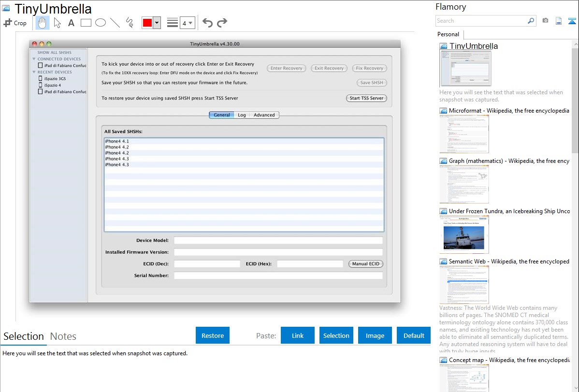The width and height of the screenshot is (579, 392).
Task: Click the Installed Firmware Version field
Action: pos(278,252)
